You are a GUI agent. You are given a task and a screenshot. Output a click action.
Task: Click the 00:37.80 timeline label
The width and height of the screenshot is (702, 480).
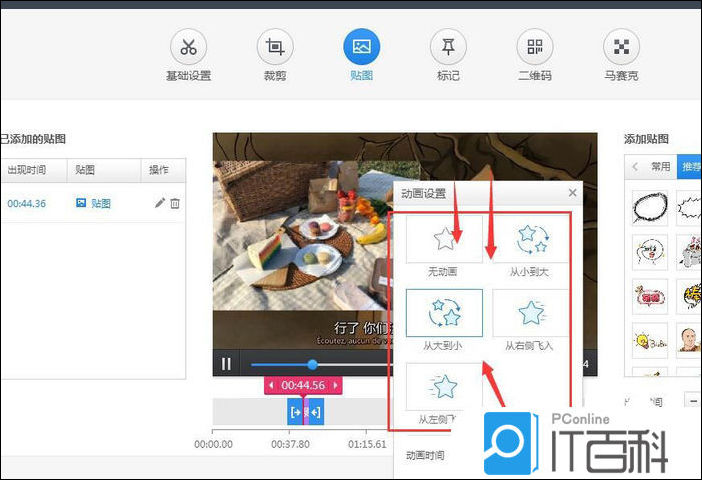pos(290,444)
